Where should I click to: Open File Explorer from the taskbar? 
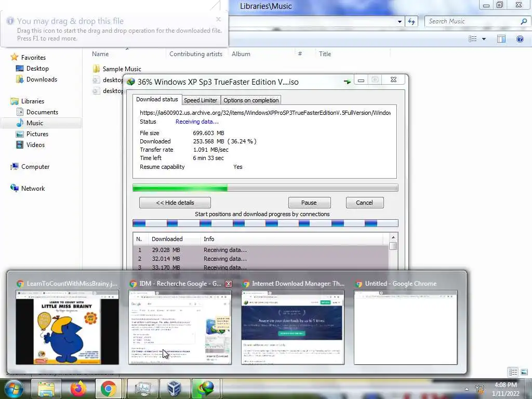[x=46, y=389]
